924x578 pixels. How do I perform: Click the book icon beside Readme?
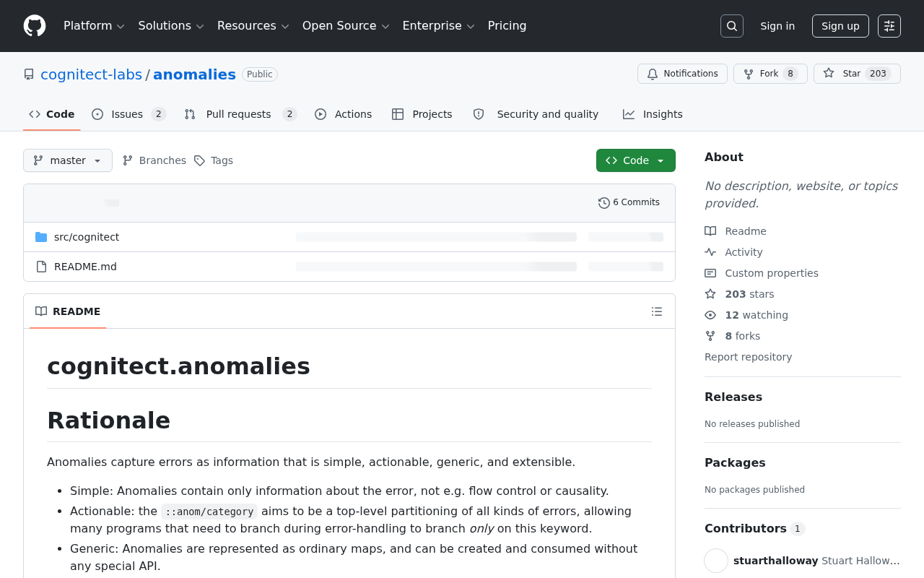coord(710,231)
